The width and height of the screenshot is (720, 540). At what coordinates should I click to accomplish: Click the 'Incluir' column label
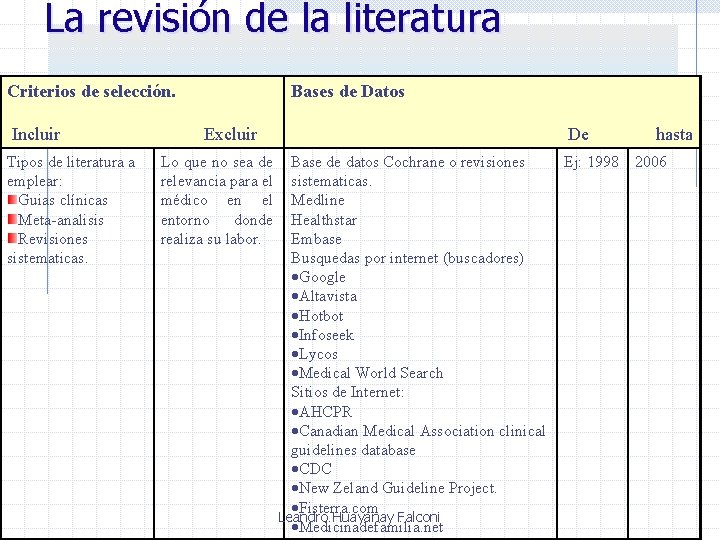[x=36, y=134]
